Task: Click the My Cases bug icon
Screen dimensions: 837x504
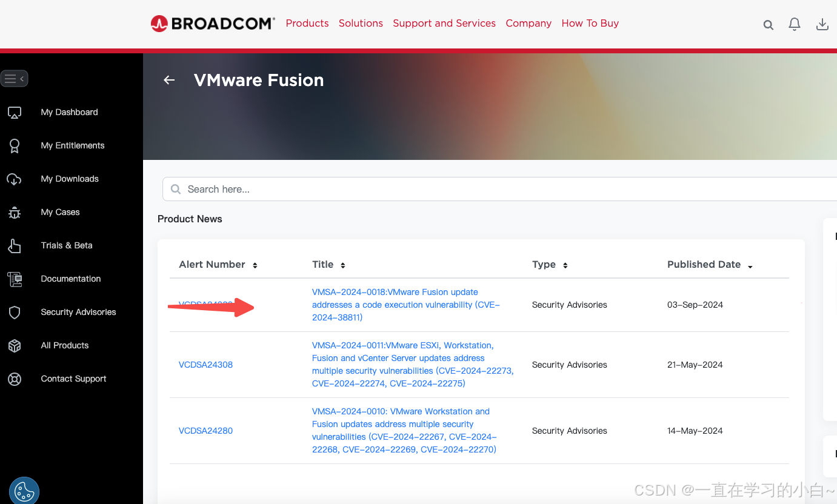Action: 15,213
